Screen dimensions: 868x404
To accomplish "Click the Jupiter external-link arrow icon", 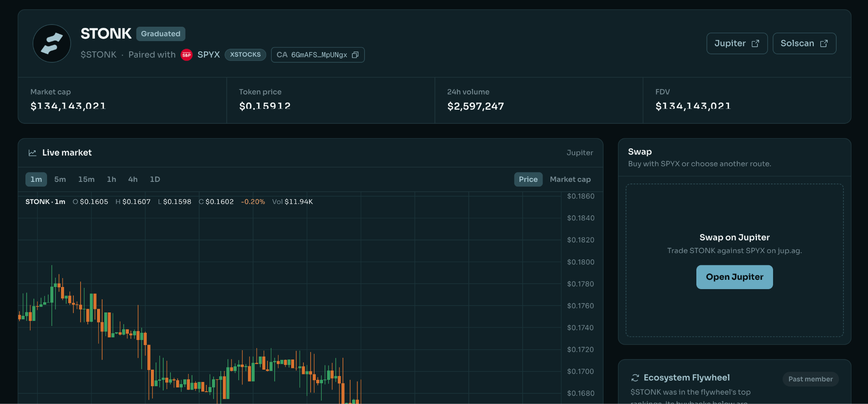I will click(755, 43).
